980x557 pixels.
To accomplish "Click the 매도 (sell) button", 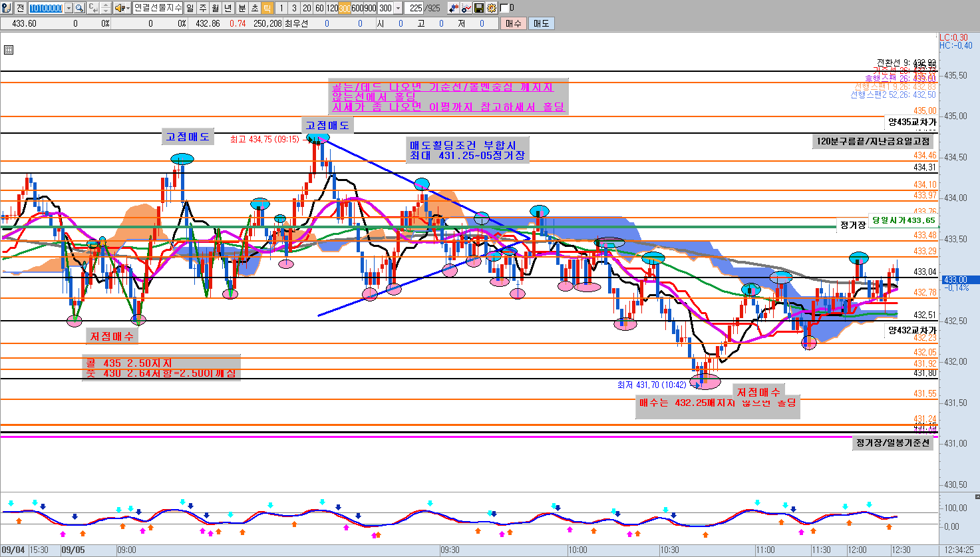I will (x=541, y=23).
